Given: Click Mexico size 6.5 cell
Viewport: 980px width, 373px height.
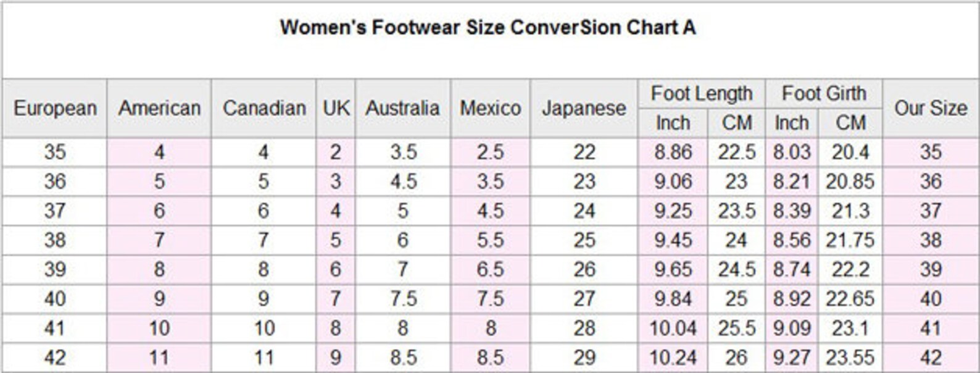Looking at the screenshot, I should (x=490, y=269).
